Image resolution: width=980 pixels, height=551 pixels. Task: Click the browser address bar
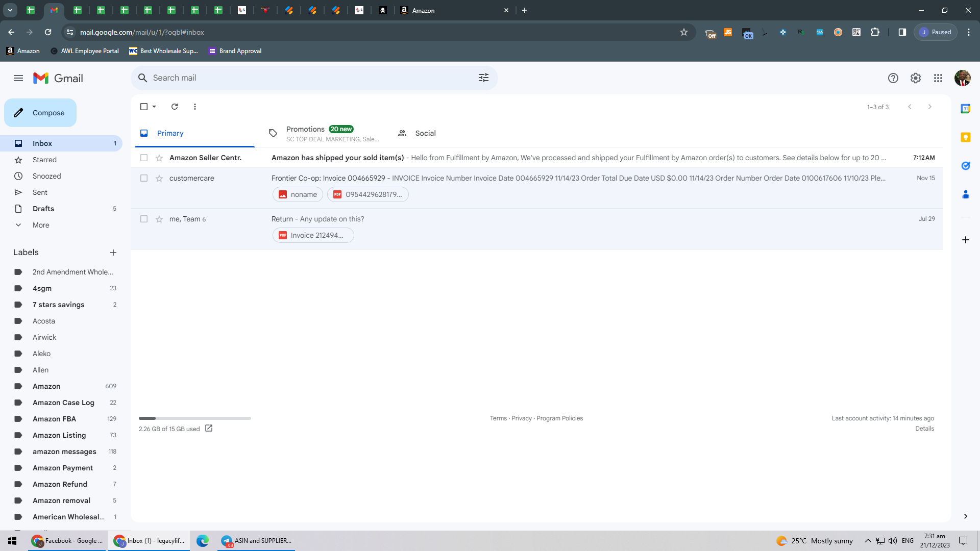(378, 32)
